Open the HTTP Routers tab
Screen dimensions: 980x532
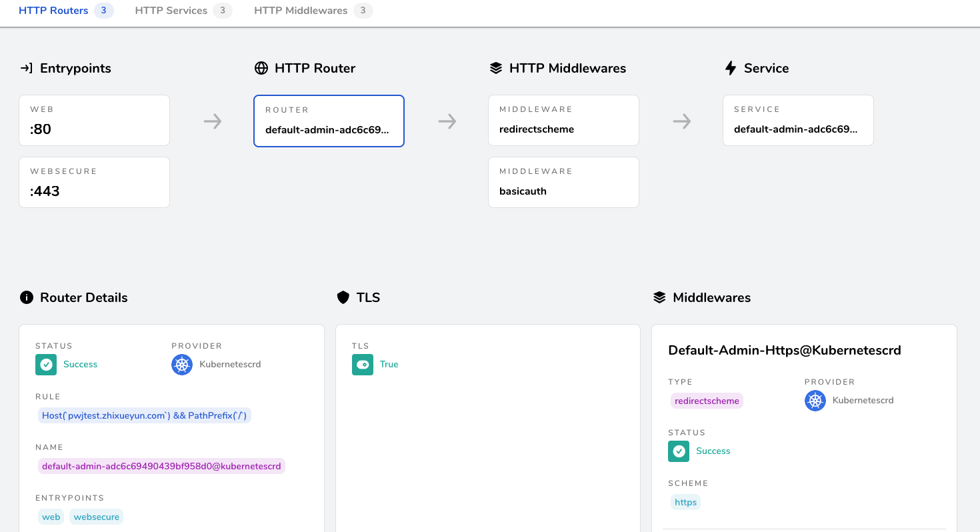click(x=65, y=11)
